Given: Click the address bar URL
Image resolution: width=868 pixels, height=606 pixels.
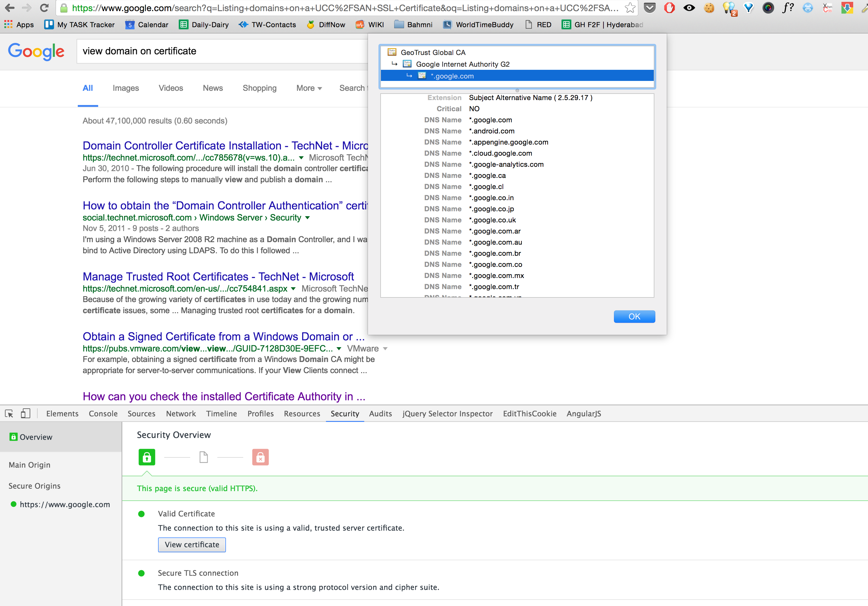Looking at the screenshot, I should [x=345, y=8].
